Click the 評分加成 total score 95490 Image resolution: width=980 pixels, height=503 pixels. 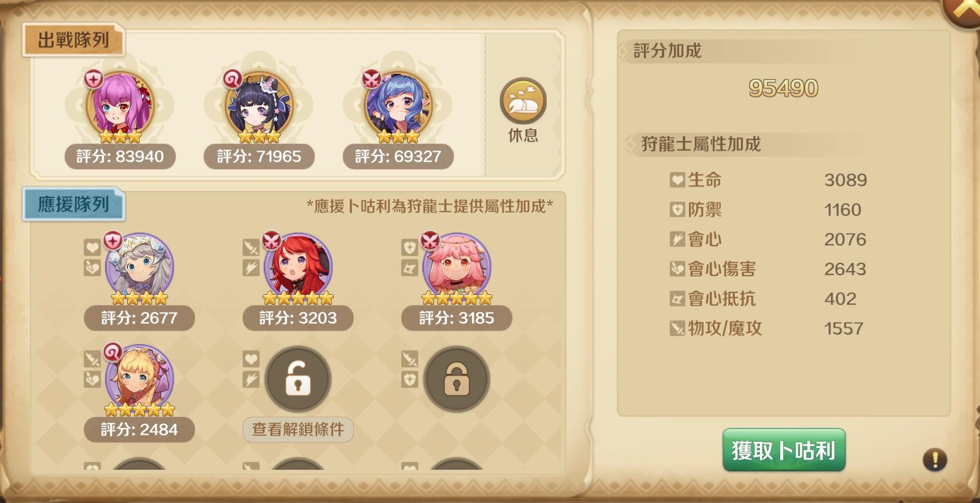783,88
